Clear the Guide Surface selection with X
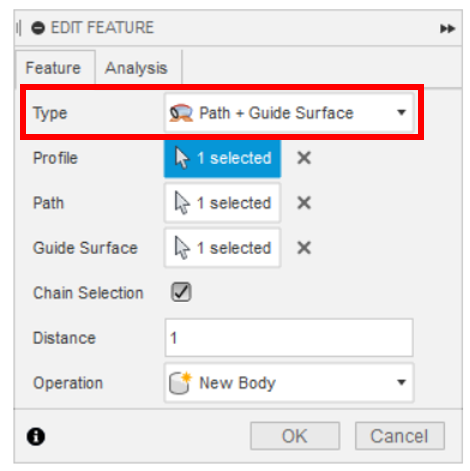This screenshot has width=470, height=471. point(304,248)
